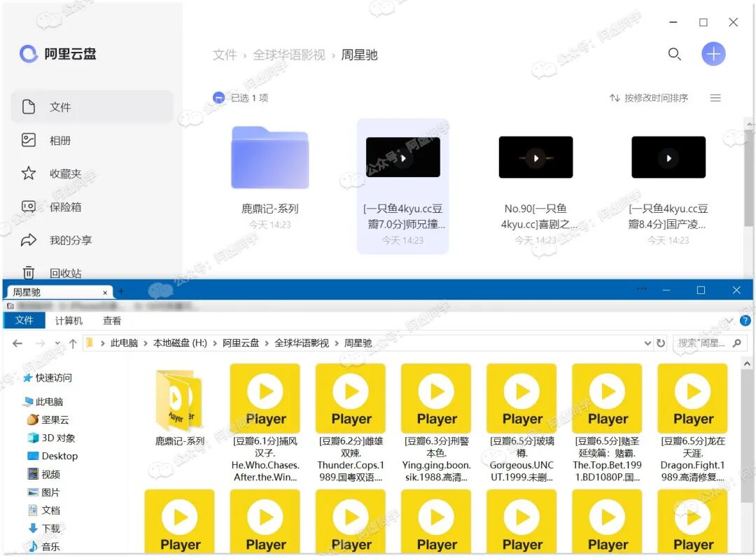The width and height of the screenshot is (756, 556).
Task: Select the 赌圣延续篇 The.Top.Bet video file
Action: [607, 423]
